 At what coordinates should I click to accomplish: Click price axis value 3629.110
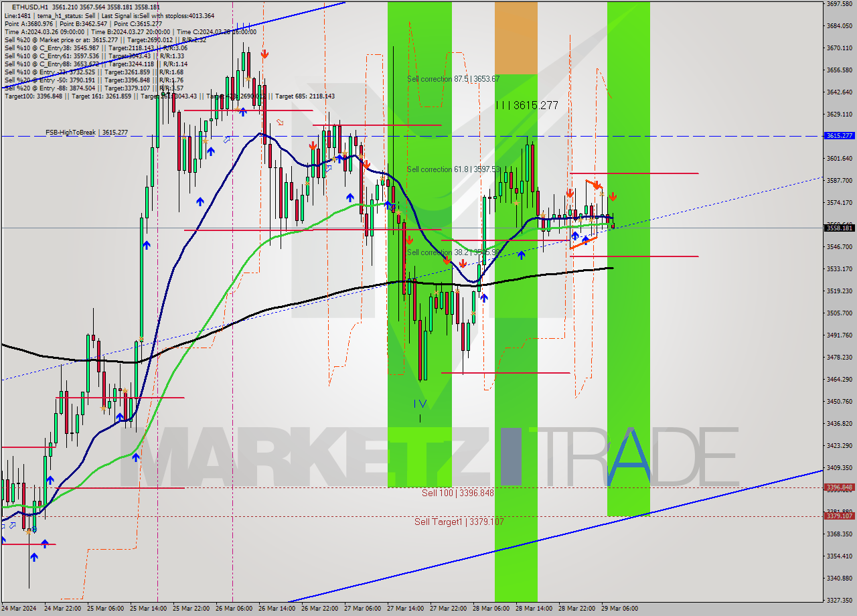pyautogui.click(x=839, y=114)
